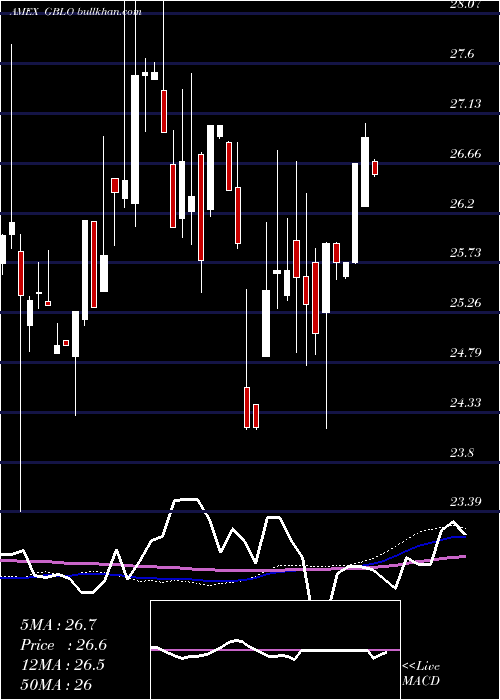Click the 5MA : 26.7 reading
The height and width of the screenshot is (700, 500).
[58, 625]
